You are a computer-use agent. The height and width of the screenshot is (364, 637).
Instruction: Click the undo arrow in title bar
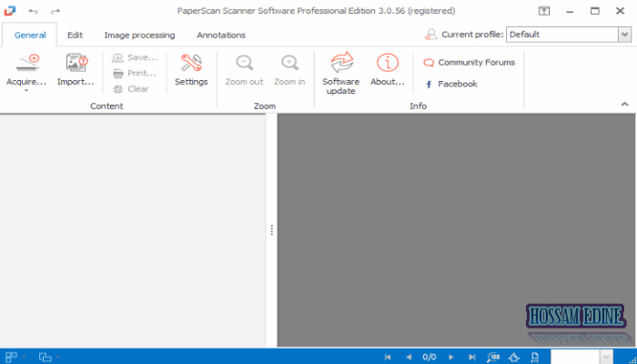(x=33, y=11)
